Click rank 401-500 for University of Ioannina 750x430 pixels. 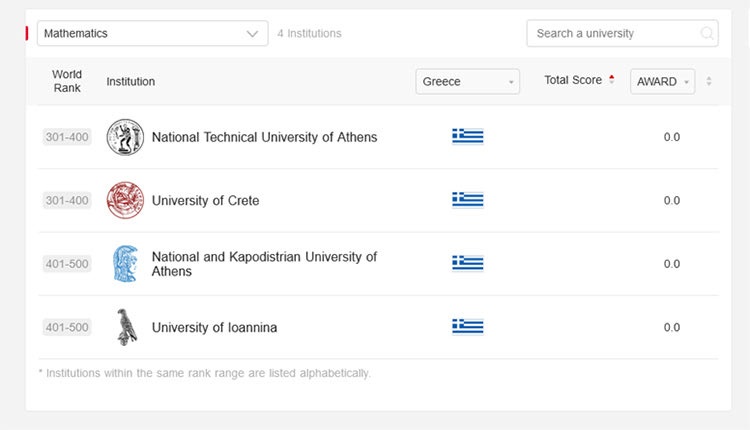pos(67,328)
